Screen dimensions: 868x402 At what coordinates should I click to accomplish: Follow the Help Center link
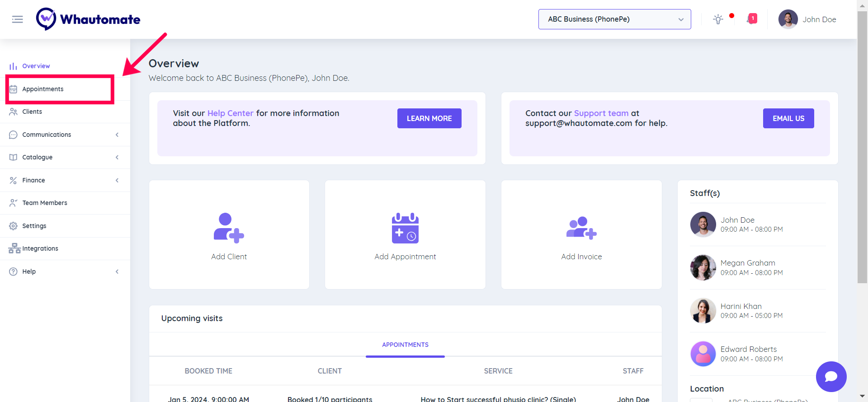[x=230, y=113]
